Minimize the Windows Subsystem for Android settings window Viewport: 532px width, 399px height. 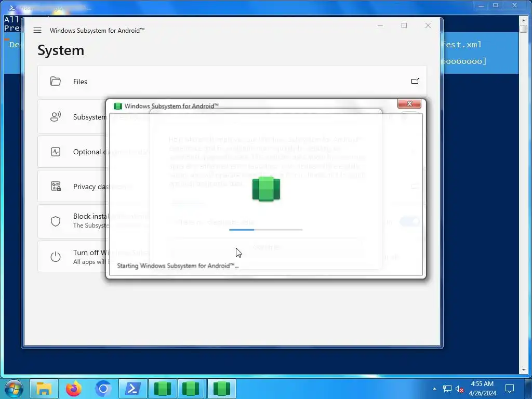pos(380,25)
